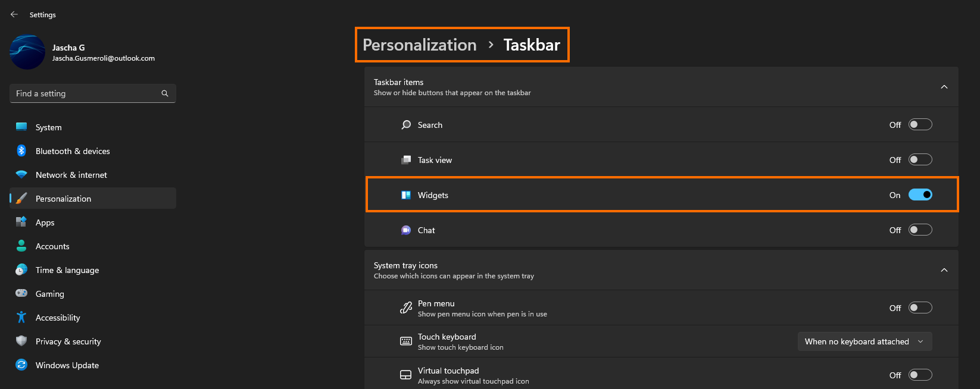Screen dimensions: 980x389
Task: Click the Personalization paintbrush icon
Action: pyautogui.click(x=21, y=198)
